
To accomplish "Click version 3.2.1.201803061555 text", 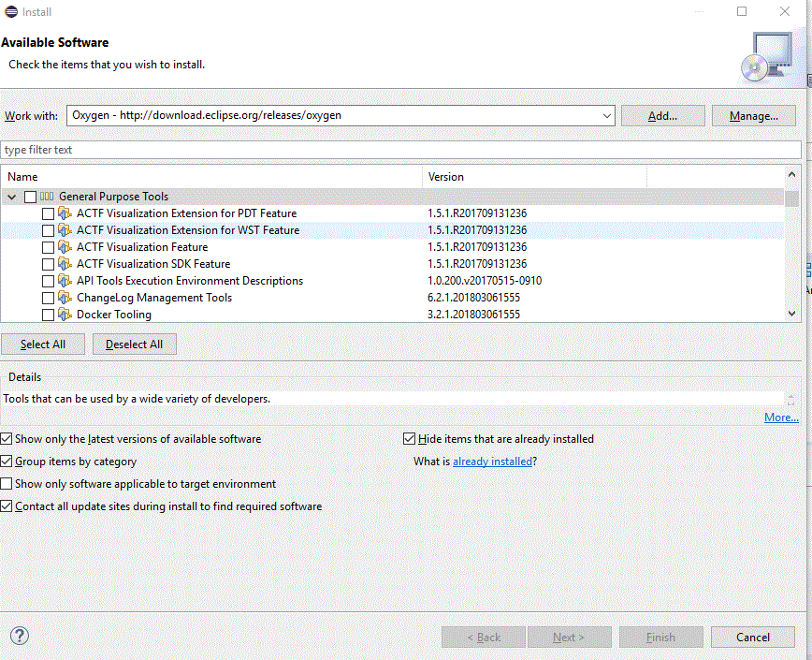I will (x=474, y=314).
